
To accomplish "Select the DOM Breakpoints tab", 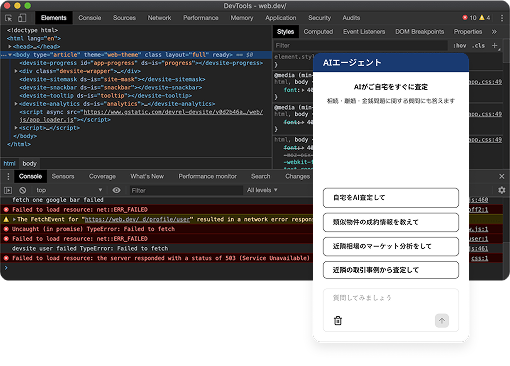I will [x=420, y=32].
